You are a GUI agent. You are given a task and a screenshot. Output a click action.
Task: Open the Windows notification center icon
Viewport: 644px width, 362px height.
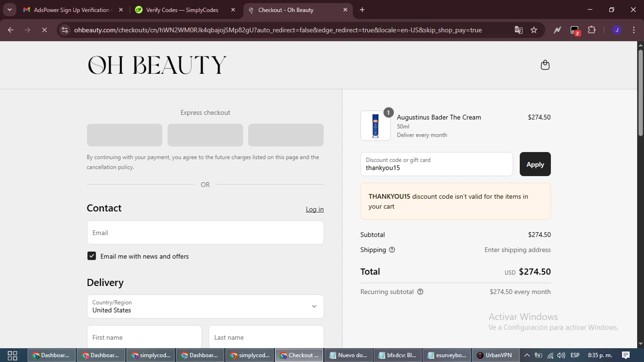626,355
